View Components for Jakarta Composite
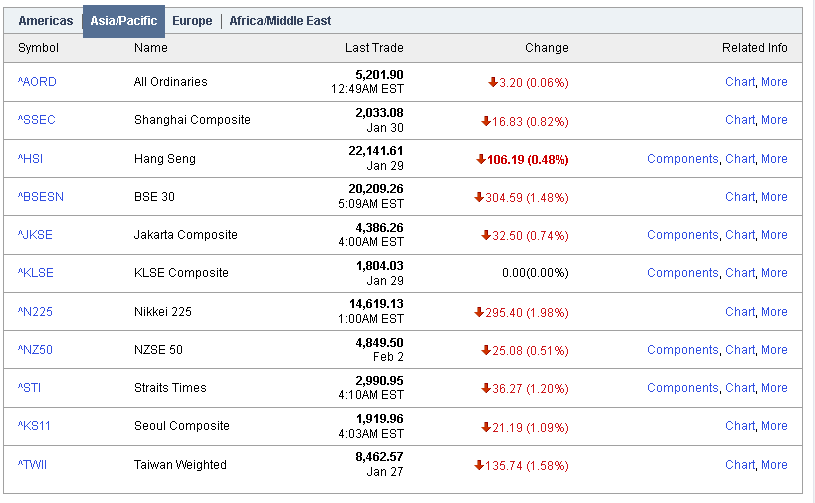Viewport: 815px width, 503px height. pyautogui.click(x=682, y=235)
